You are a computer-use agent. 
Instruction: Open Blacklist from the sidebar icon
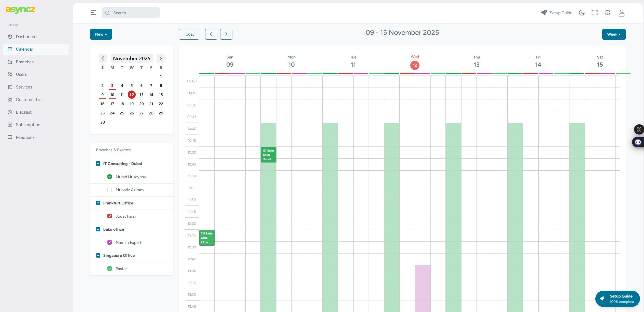[10, 112]
